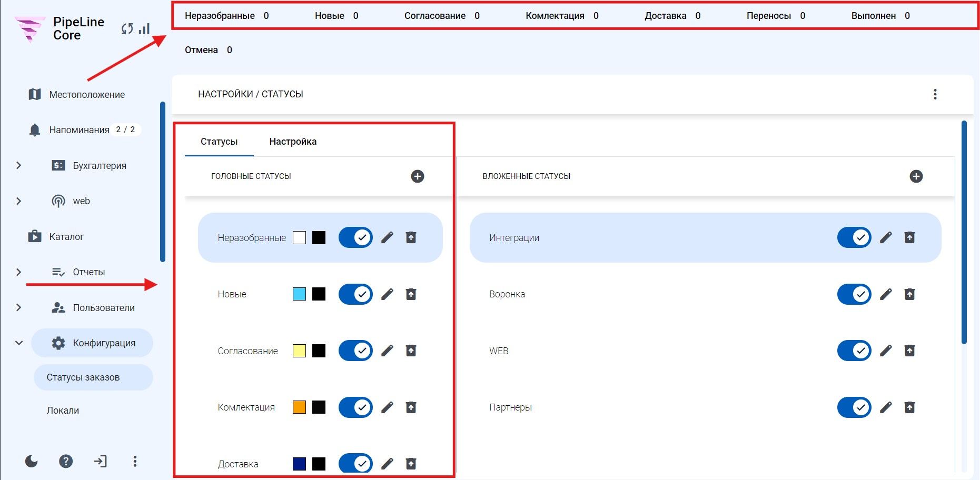Open sidebar bottom three-dot menu
980x480 pixels.
[x=135, y=462]
